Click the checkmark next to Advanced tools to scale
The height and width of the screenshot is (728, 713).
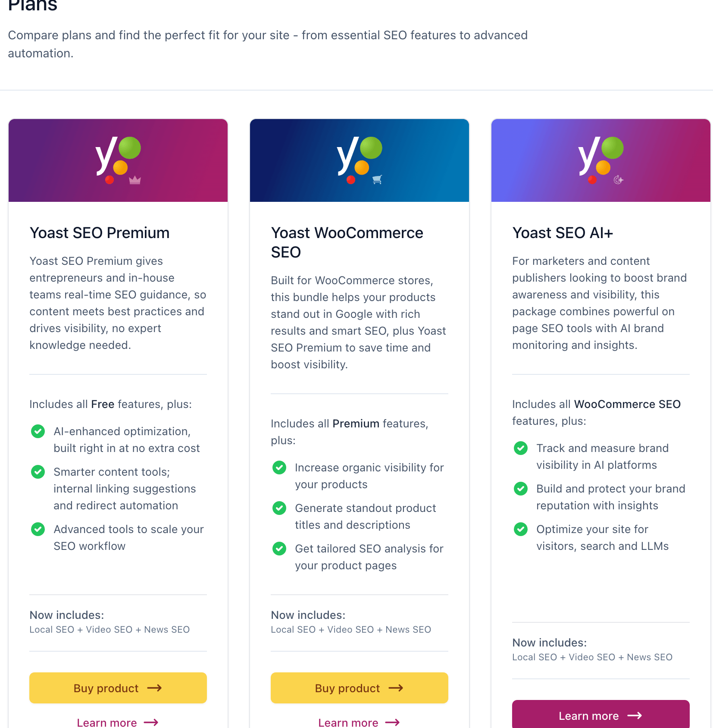coord(38,529)
